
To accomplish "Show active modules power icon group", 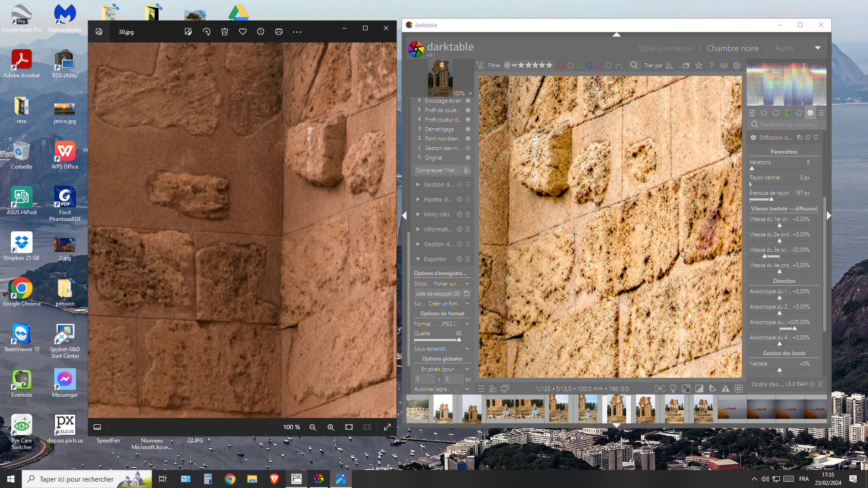I will click(x=764, y=113).
